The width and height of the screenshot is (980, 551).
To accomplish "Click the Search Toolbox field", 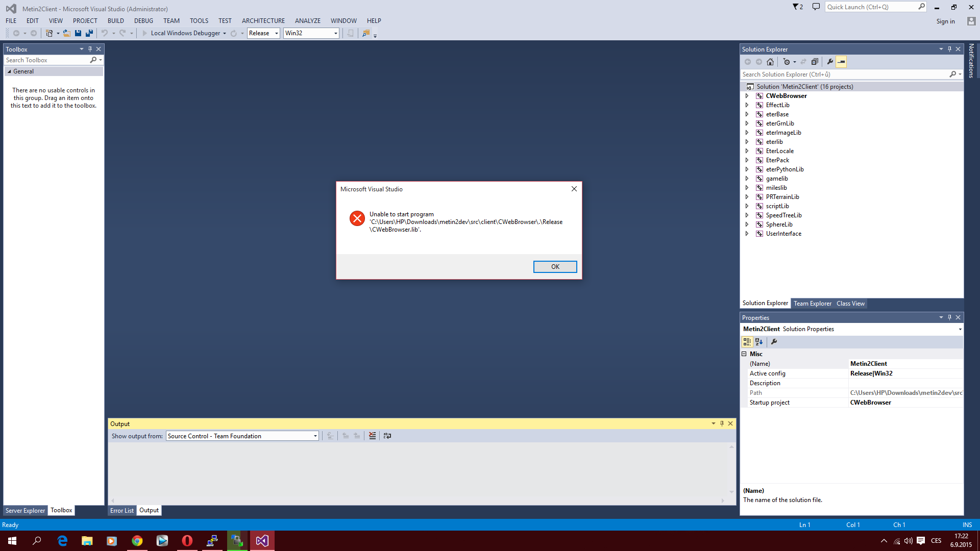I will [x=47, y=60].
